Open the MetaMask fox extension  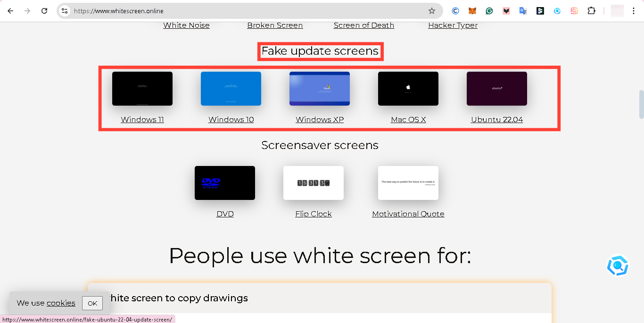[472, 11]
